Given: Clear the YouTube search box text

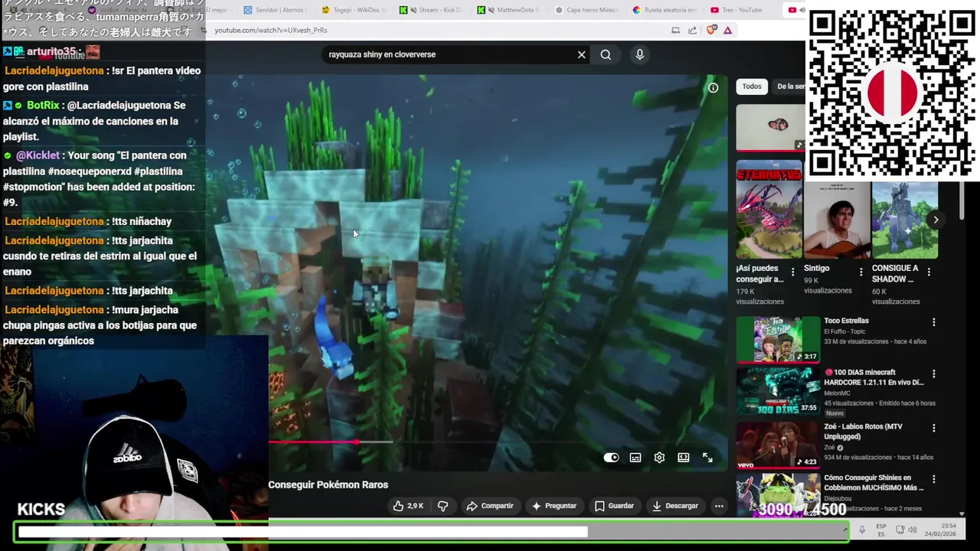Looking at the screenshot, I should tap(581, 54).
